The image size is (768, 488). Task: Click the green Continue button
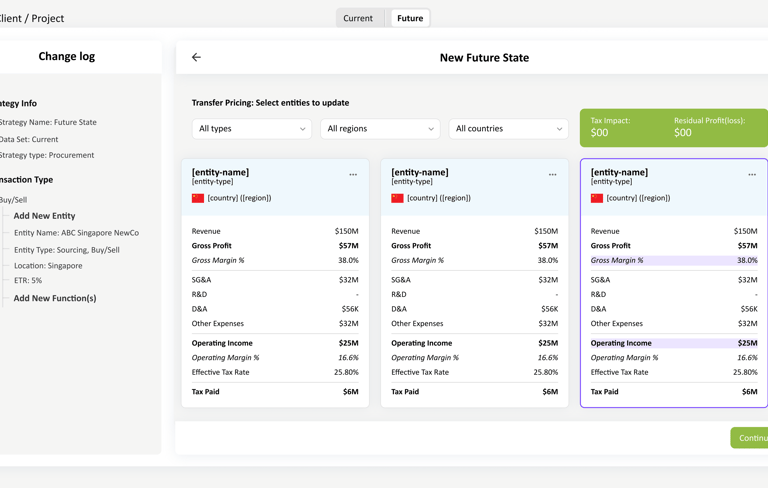pyautogui.click(x=751, y=438)
